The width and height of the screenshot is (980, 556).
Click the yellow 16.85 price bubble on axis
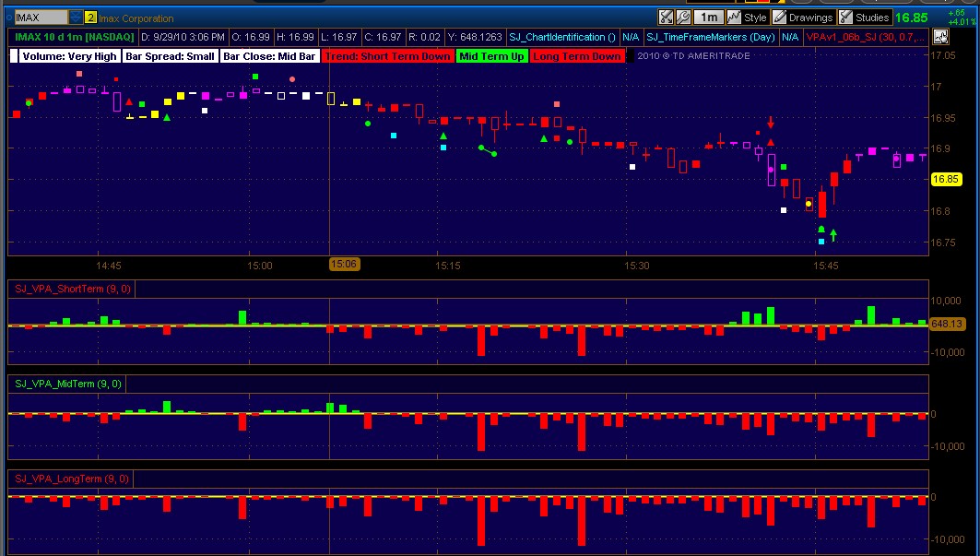(x=945, y=180)
